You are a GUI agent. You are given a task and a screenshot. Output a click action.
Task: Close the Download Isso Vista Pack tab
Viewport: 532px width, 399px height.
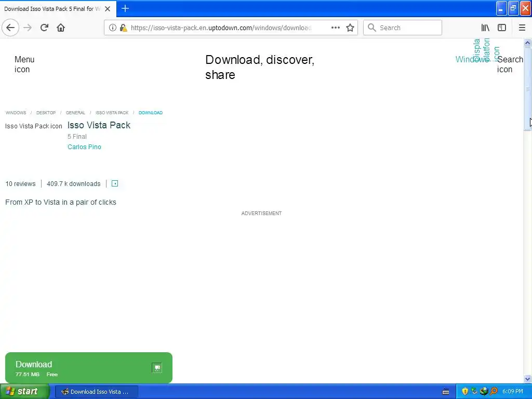(108, 9)
